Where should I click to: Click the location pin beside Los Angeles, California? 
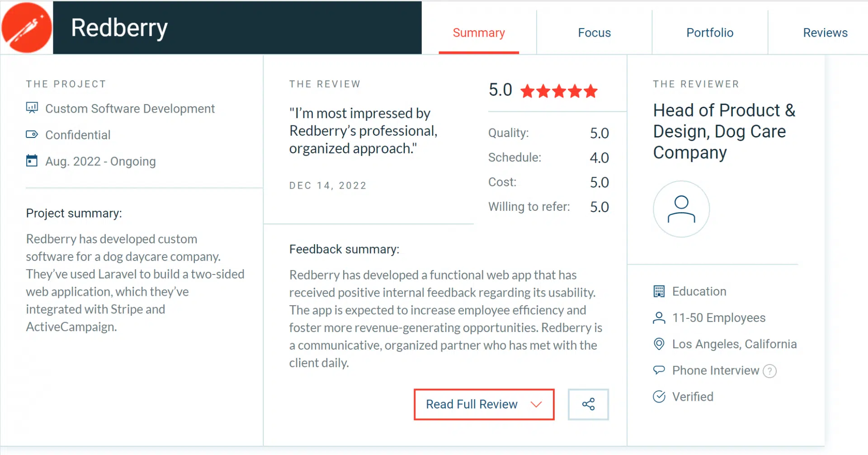click(660, 344)
